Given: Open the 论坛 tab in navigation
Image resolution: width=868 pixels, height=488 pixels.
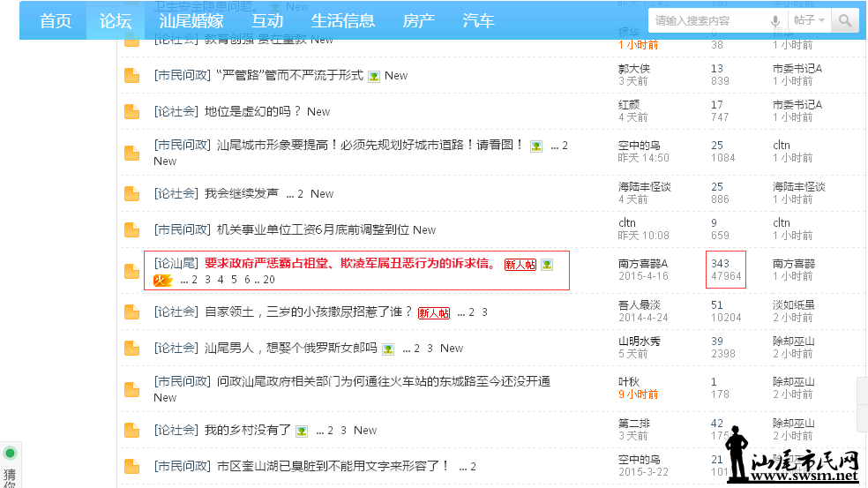Looking at the screenshot, I should pos(115,20).
